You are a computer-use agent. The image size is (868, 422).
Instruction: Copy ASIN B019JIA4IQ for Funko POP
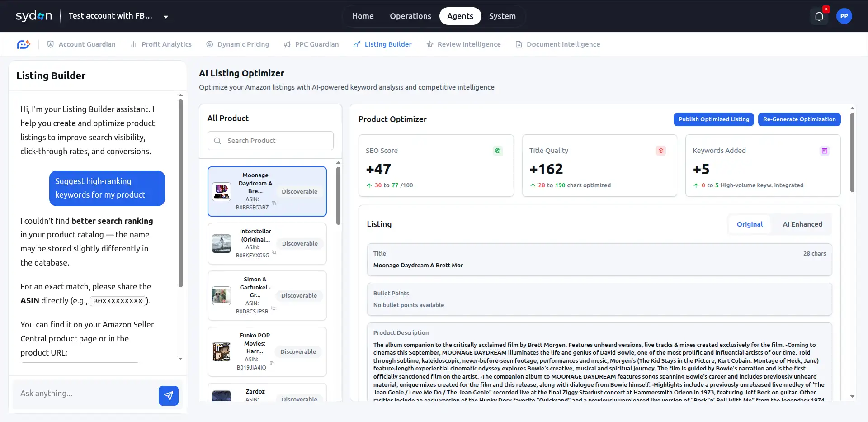pos(272,364)
